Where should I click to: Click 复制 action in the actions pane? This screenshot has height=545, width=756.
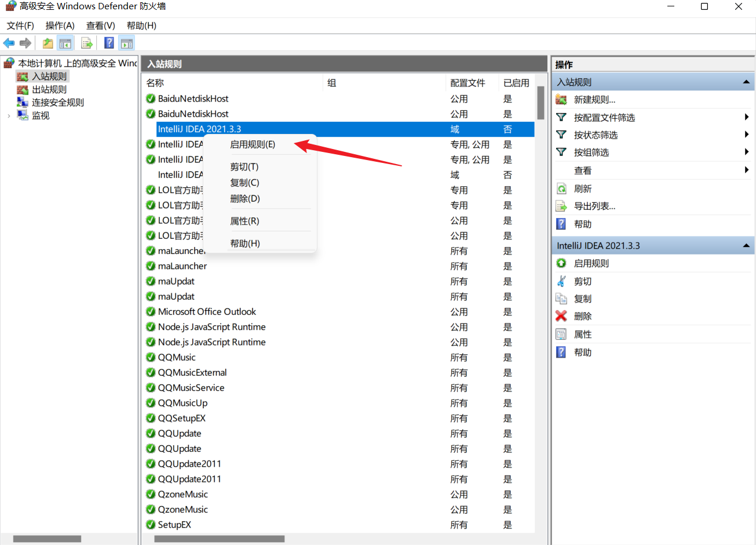pos(583,299)
